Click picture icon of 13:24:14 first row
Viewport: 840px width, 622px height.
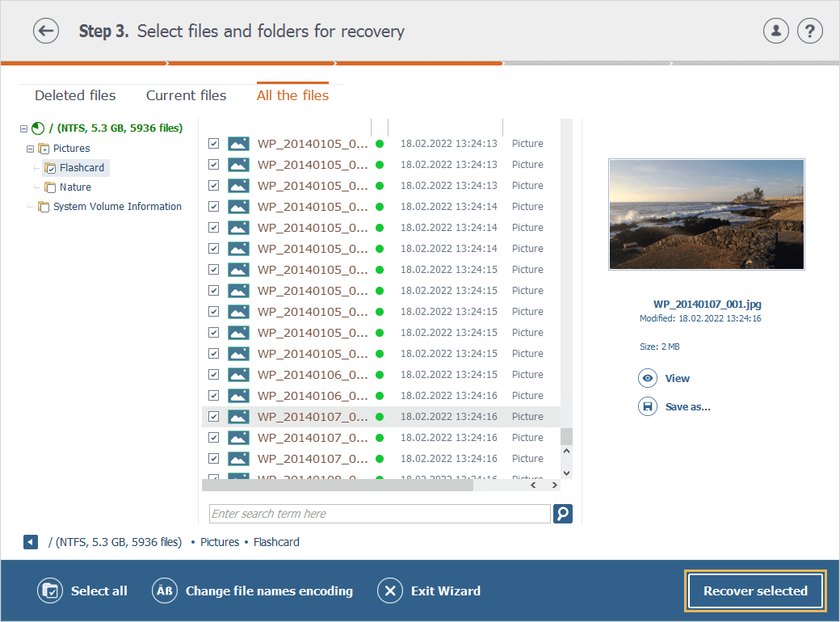238,207
